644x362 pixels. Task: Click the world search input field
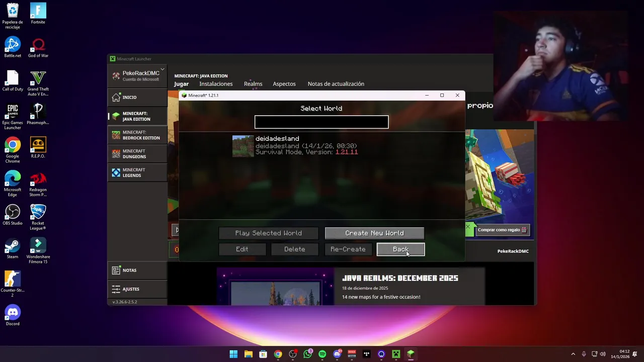[321, 122]
